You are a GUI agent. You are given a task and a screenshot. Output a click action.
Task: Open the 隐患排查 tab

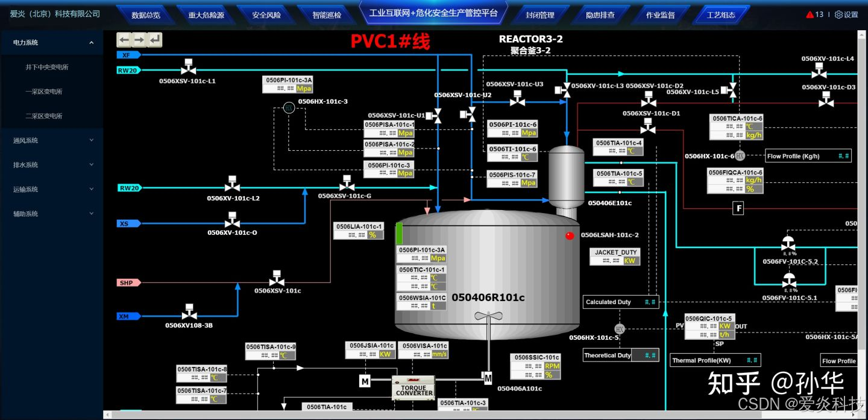click(x=600, y=15)
